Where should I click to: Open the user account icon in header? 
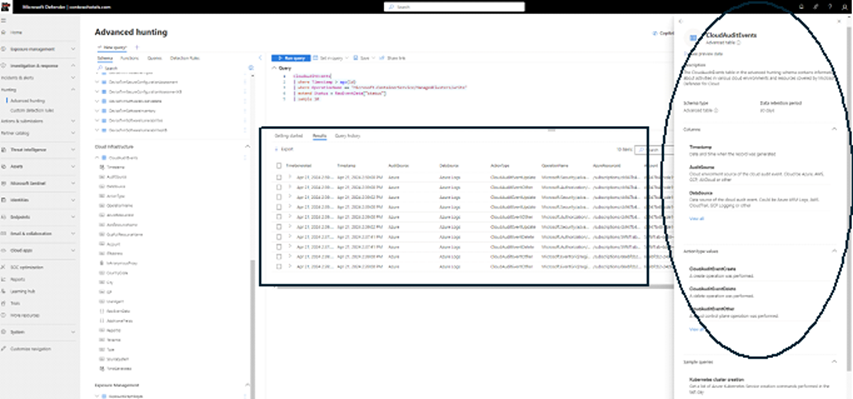(x=844, y=7)
